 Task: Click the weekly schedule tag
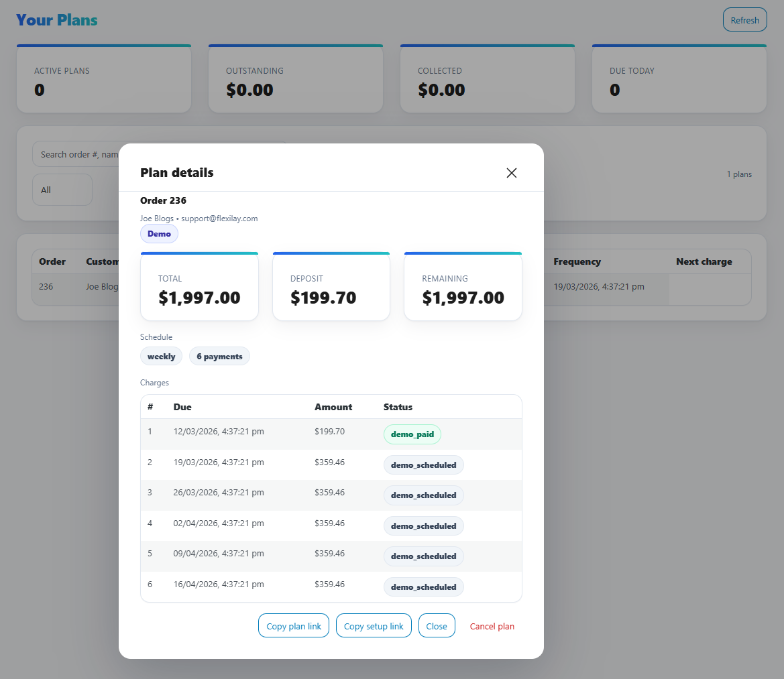(x=161, y=356)
